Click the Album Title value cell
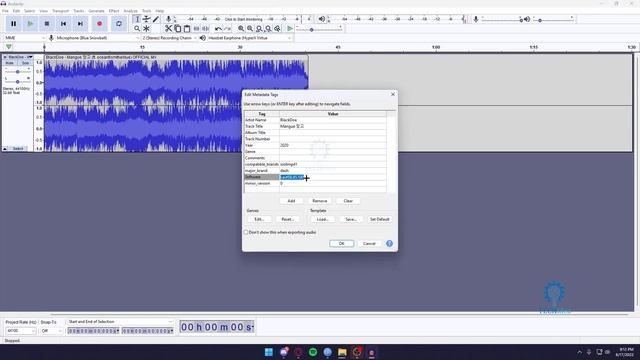The width and height of the screenshot is (640, 360). [x=333, y=133]
